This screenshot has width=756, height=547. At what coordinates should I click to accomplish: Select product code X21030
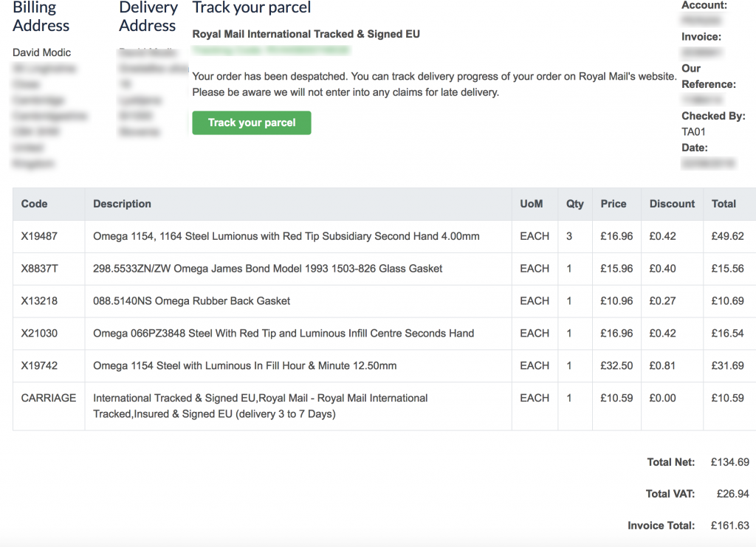coord(39,333)
